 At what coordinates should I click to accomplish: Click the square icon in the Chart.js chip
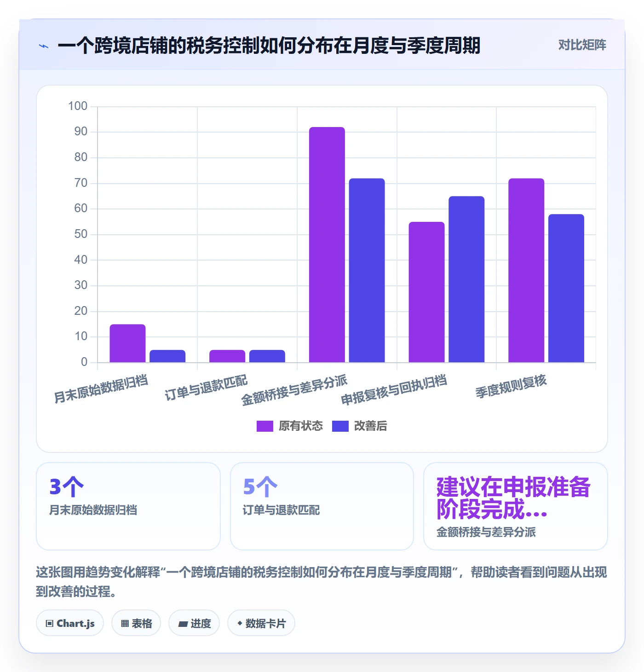click(50, 624)
